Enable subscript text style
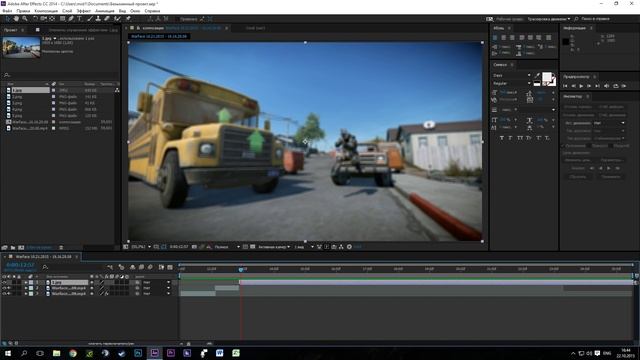 tap(547, 138)
